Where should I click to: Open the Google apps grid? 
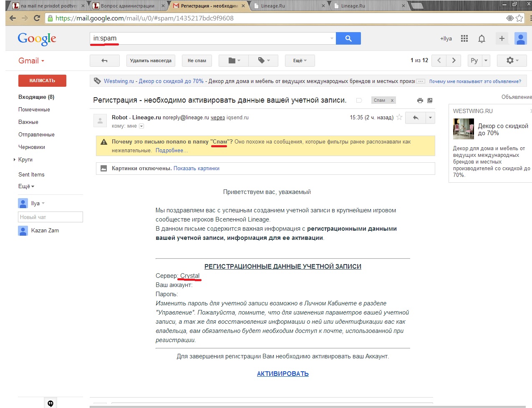coord(464,38)
